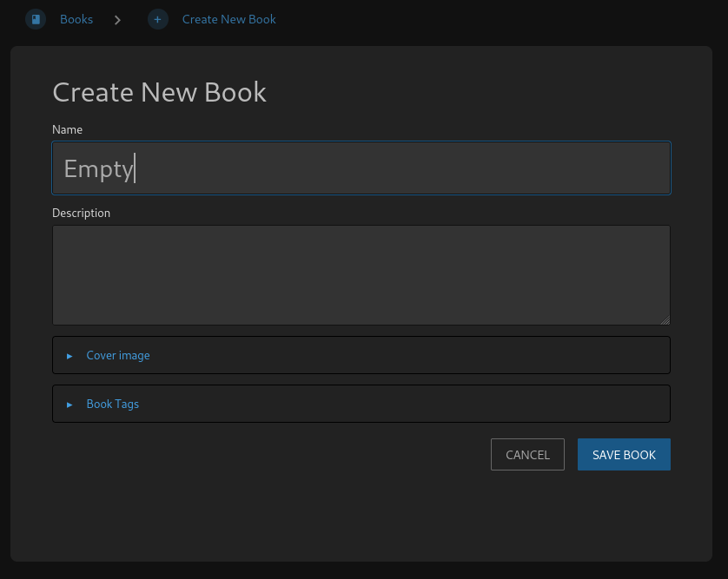Expand the Book Tags section
The height and width of the screenshot is (579, 728).
[361, 405]
